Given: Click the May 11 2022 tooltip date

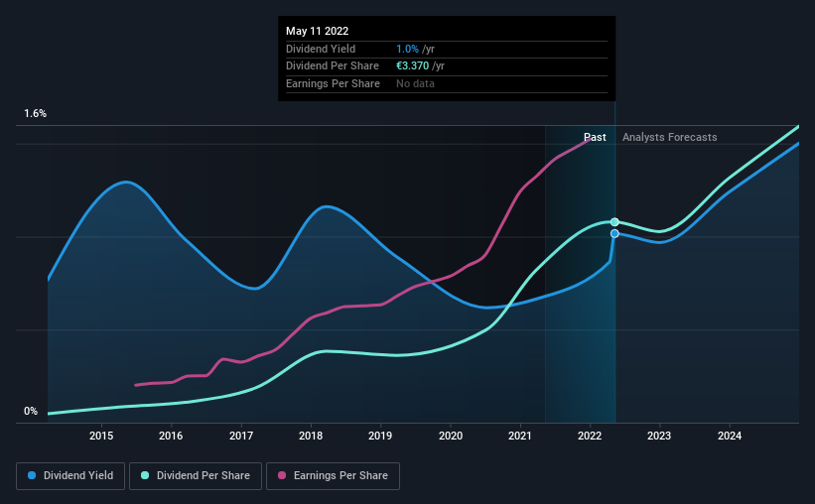Looking at the screenshot, I should (x=317, y=31).
